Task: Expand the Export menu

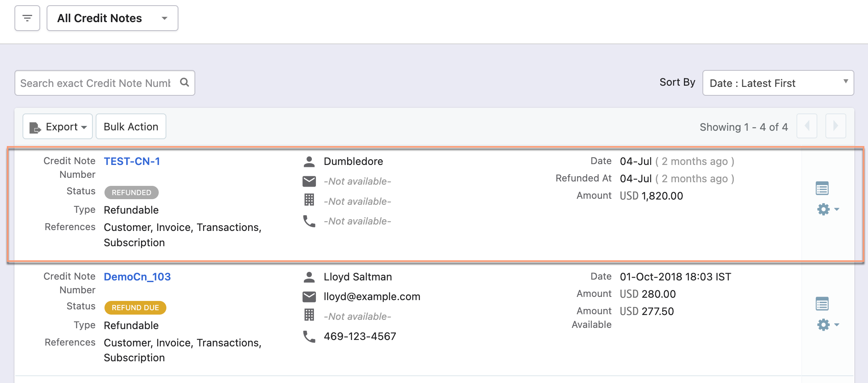Action: coord(58,127)
